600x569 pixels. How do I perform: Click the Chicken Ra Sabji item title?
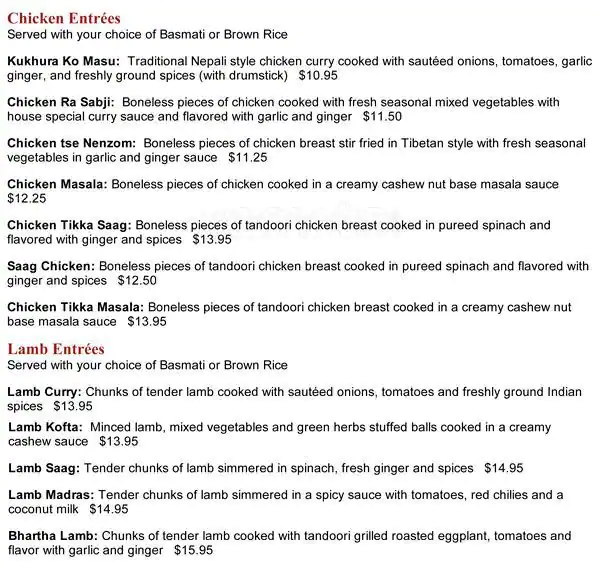click(61, 102)
